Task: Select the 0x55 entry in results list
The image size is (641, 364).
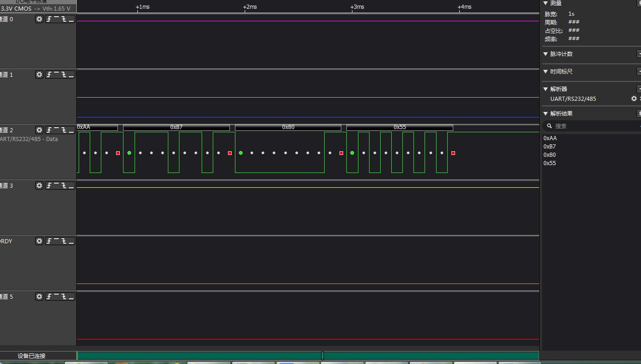Action: coord(550,163)
